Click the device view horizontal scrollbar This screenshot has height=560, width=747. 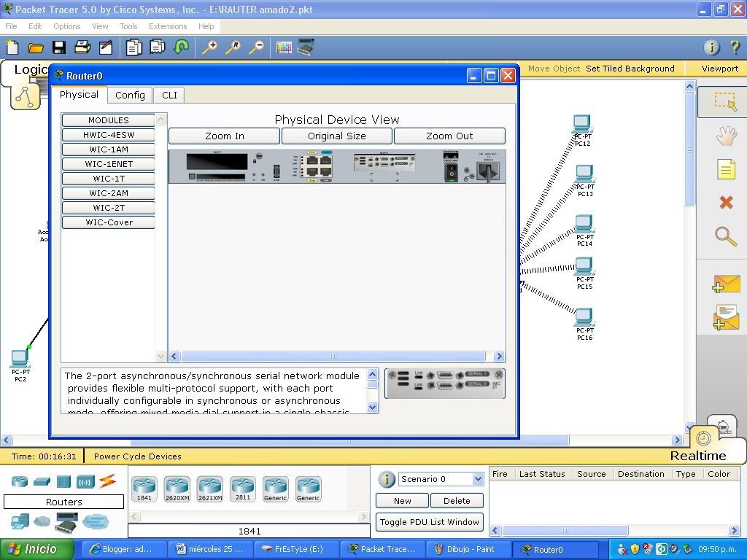[x=333, y=356]
